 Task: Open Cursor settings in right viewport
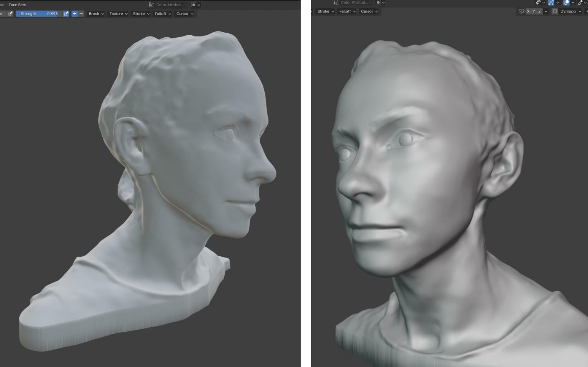(x=369, y=11)
